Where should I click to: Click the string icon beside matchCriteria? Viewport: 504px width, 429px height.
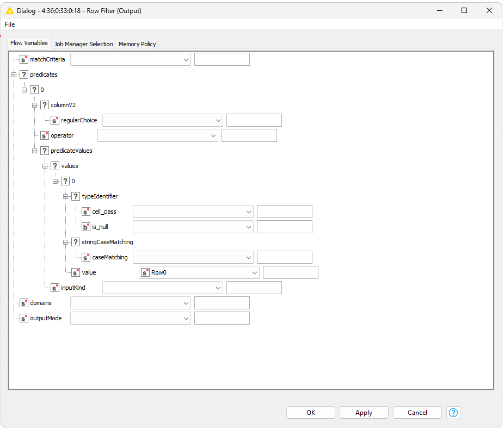[24, 59]
